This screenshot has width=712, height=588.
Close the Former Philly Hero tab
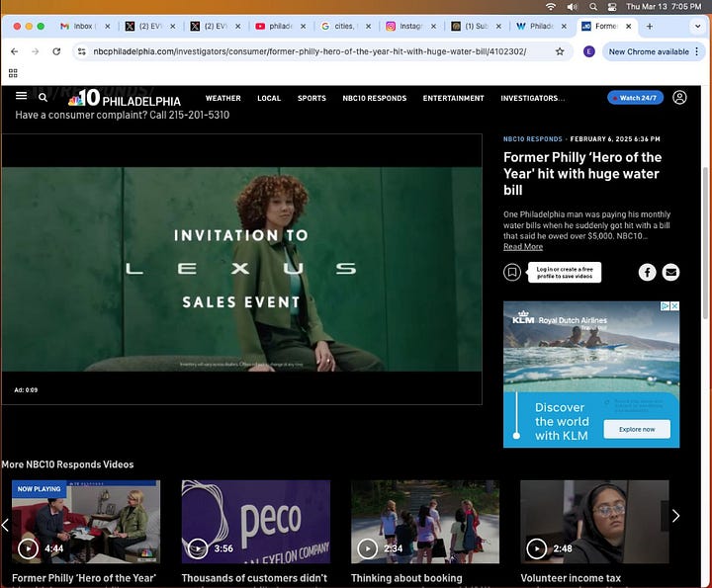click(x=629, y=27)
